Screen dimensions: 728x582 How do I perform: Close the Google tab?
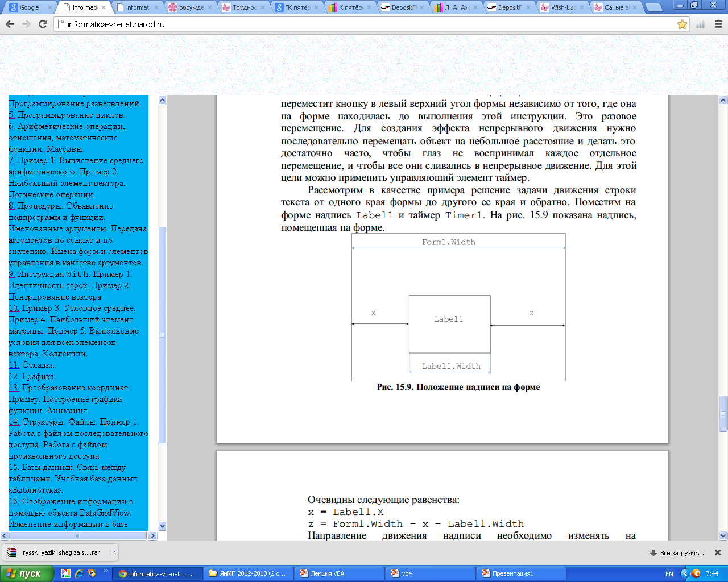coord(49,7)
